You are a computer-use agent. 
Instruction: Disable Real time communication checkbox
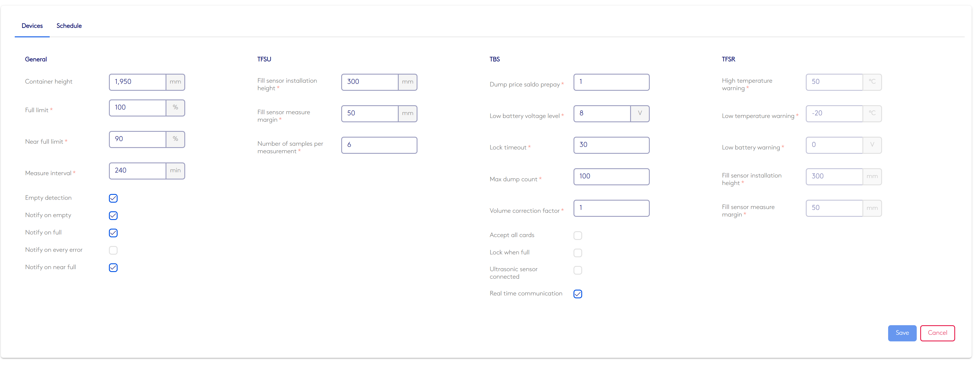click(x=578, y=294)
